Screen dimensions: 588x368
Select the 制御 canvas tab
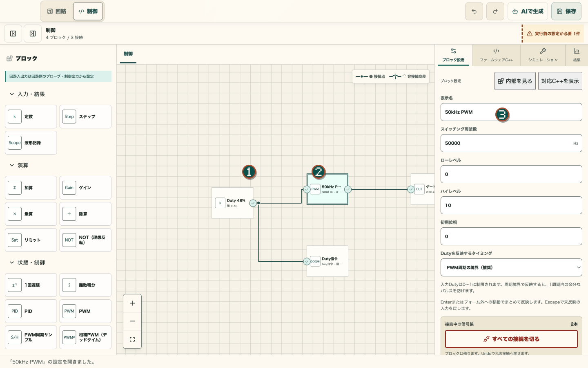(x=128, y=54)
